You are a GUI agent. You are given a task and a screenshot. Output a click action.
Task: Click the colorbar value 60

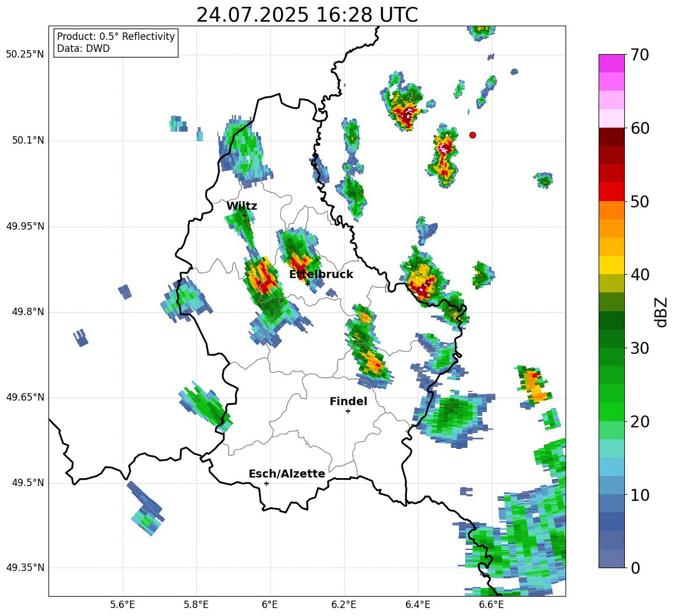(640, 128)
